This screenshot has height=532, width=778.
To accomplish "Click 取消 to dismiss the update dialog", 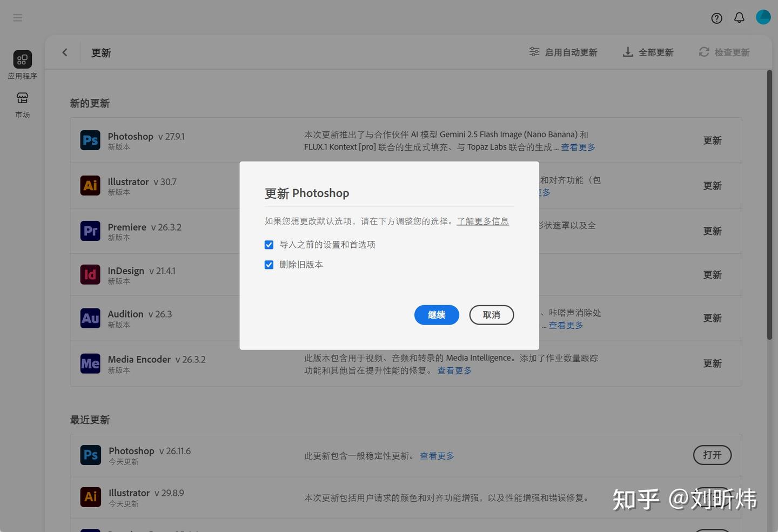I will click(492, 315).
